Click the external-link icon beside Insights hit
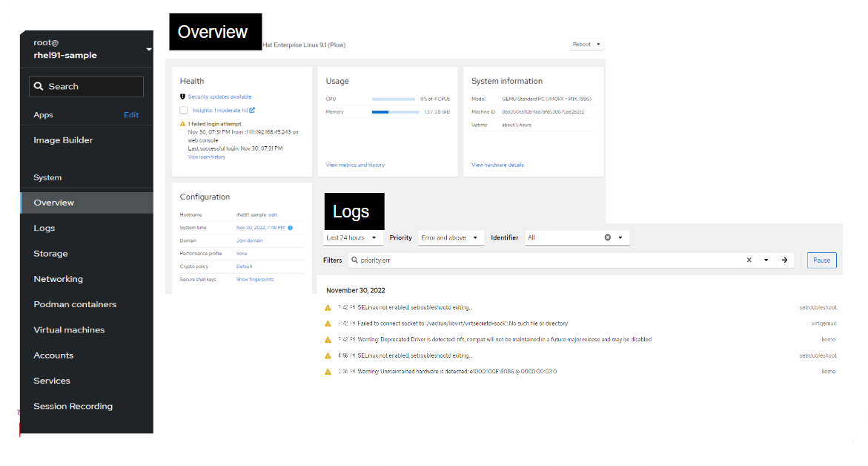The height and width of the screenshot is (466, 868). pos(252,111)
